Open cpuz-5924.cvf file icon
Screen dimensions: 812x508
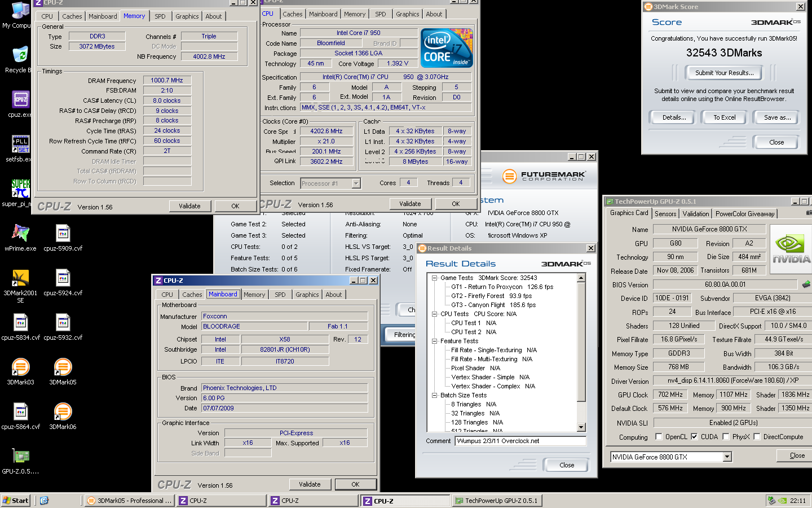click(x=63, y=277)
